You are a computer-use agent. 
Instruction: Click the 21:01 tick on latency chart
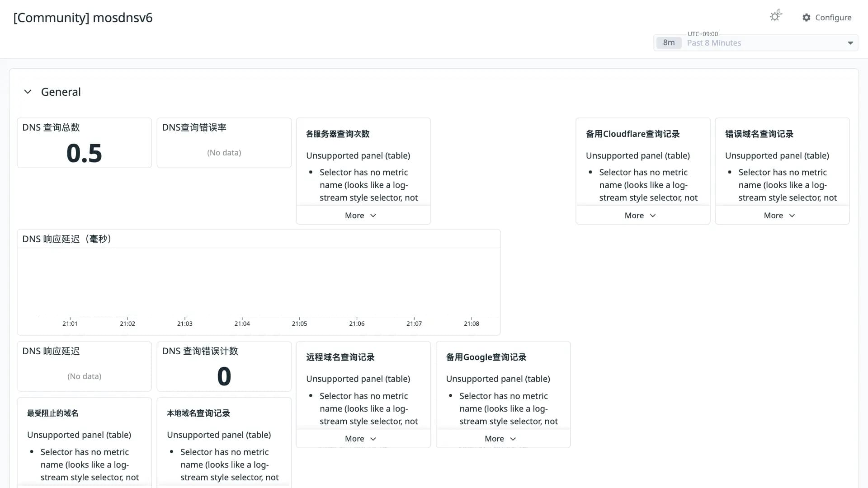coord(70,324)
